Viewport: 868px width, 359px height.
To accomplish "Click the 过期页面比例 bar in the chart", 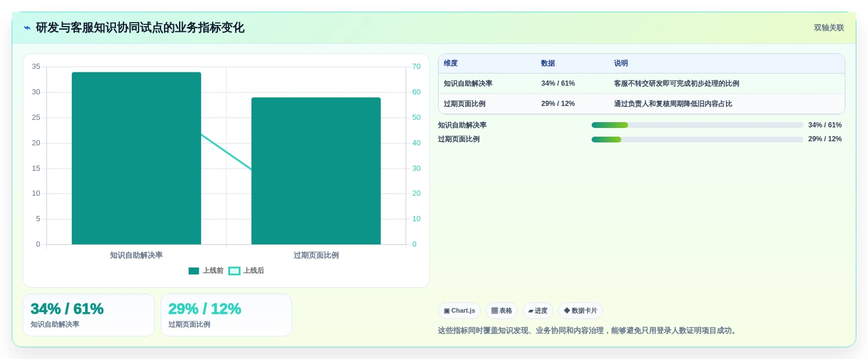I will (316, 171).
